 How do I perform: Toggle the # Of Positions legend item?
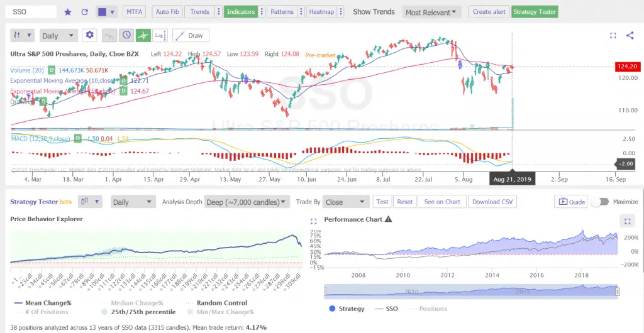point(41,312)
